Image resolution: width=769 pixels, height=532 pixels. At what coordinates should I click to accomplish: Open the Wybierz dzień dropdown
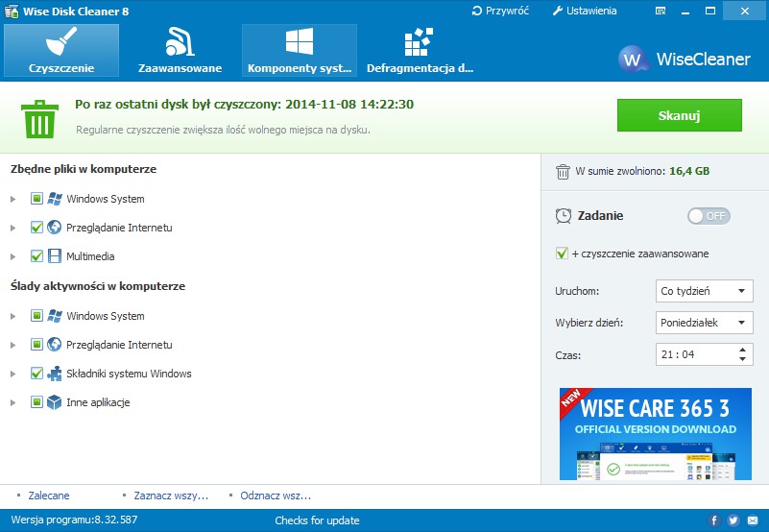pos(705,323)
